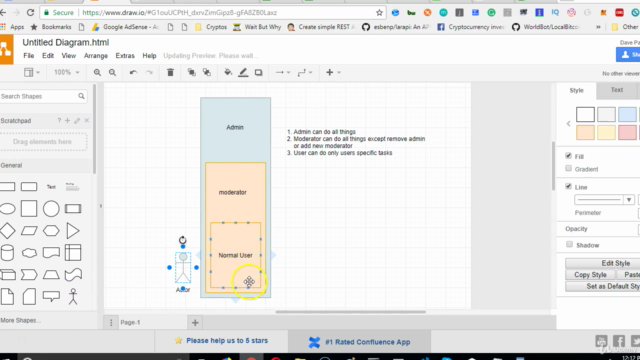Click the browser address bar URL

coord(180,13)
